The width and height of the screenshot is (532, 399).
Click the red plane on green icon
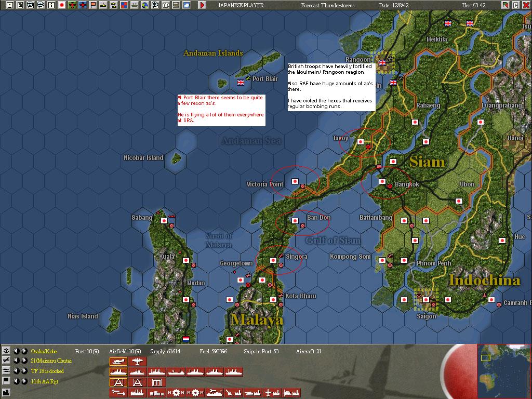point(72,5)
